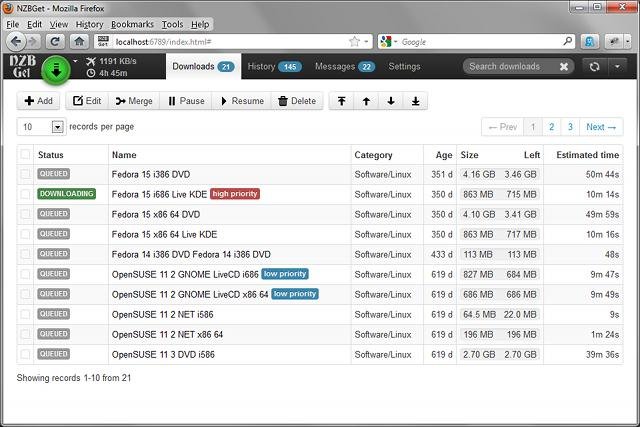Click the add-on icon at toolbar end

614,42
